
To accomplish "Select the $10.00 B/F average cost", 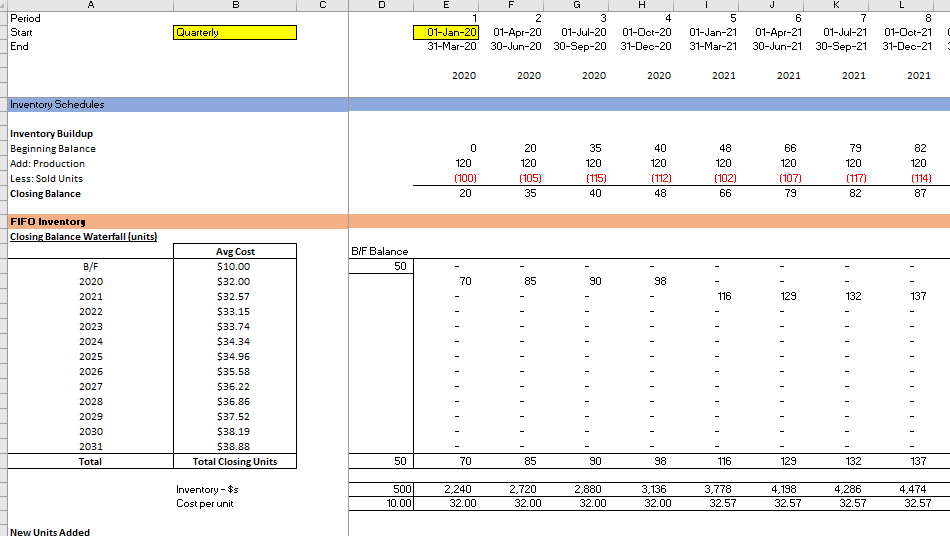I will point(235,266).
